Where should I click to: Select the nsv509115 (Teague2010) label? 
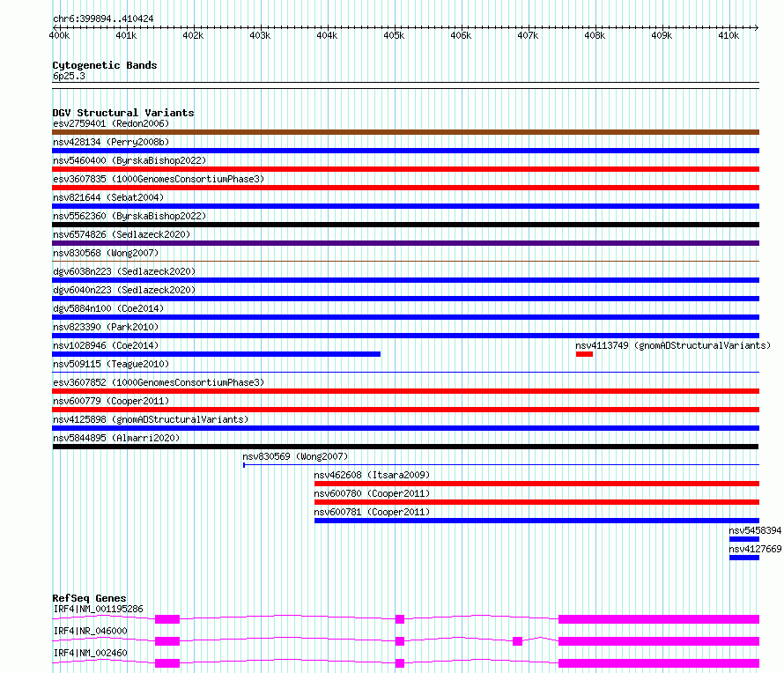pos(111,364)
